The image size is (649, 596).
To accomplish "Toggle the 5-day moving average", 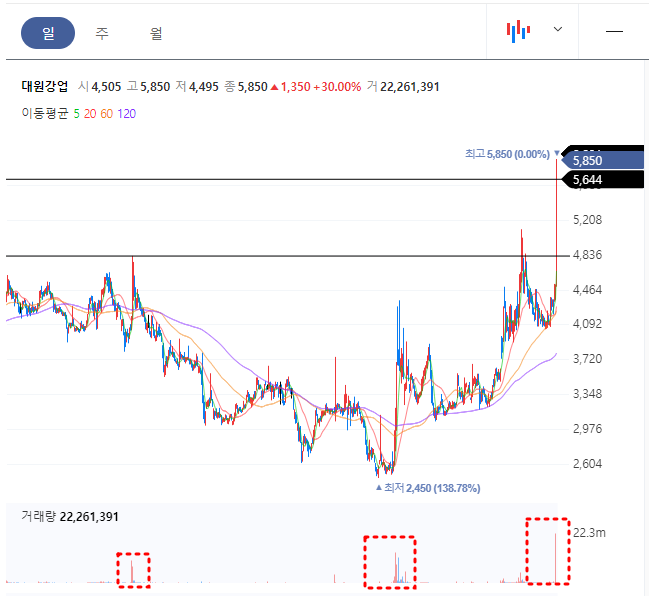I will [x=77, y=114].
